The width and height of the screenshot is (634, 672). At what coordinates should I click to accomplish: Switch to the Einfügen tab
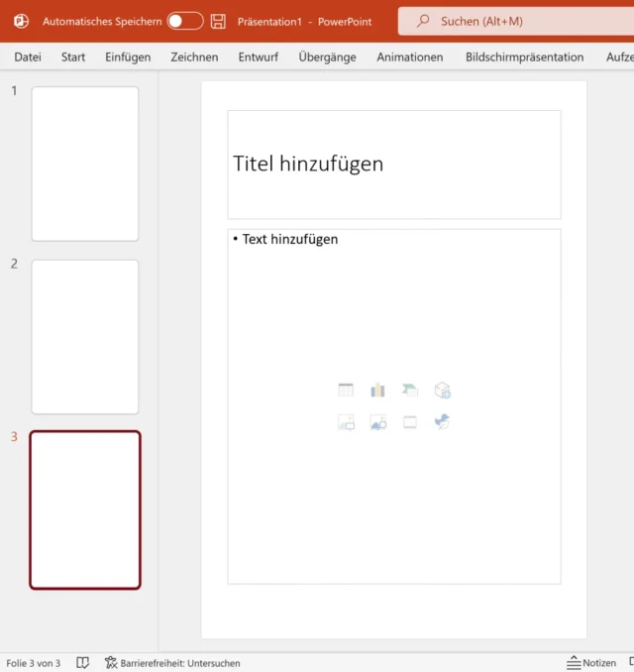[128, 57]
